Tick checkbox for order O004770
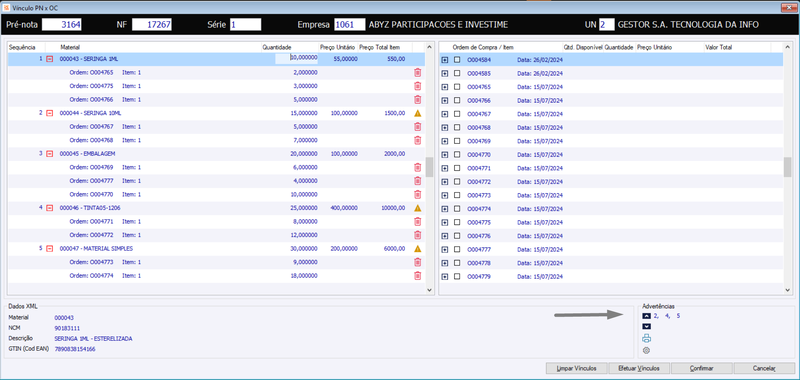The image size is (800, 380). tap(457, 155)
